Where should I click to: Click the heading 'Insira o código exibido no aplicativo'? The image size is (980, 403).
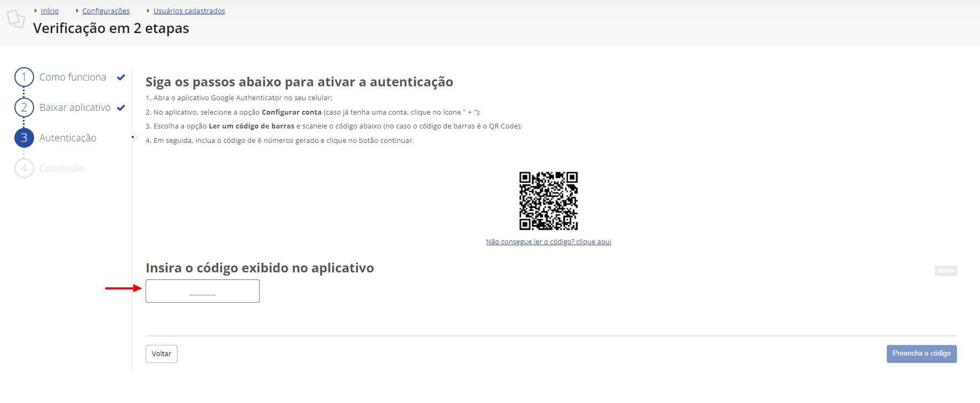(x=260, y=268)
